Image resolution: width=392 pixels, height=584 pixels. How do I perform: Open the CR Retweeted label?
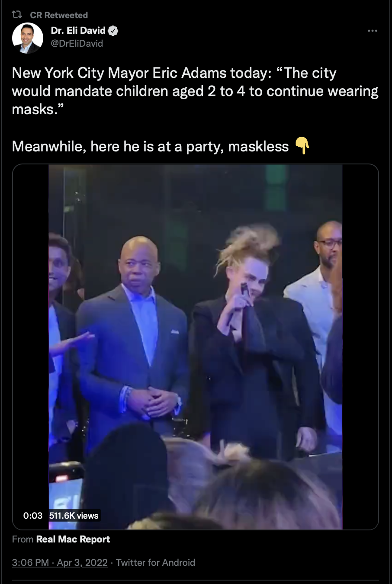[x=59, y=15]
